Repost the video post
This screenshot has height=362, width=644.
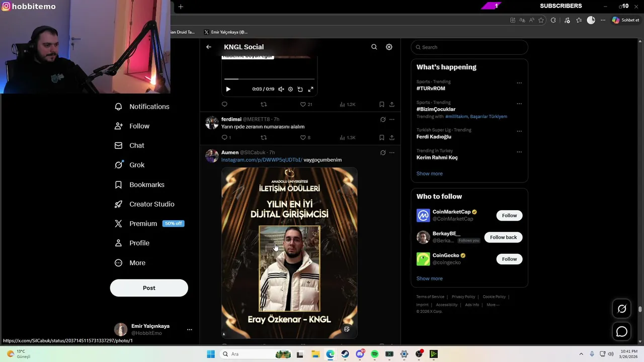(x=264, y=104)
